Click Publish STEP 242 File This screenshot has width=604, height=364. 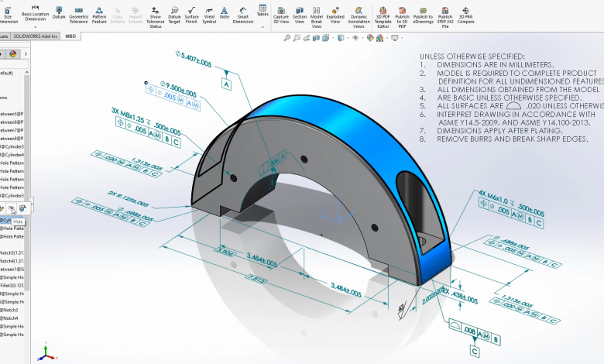(x=445, y=17)
